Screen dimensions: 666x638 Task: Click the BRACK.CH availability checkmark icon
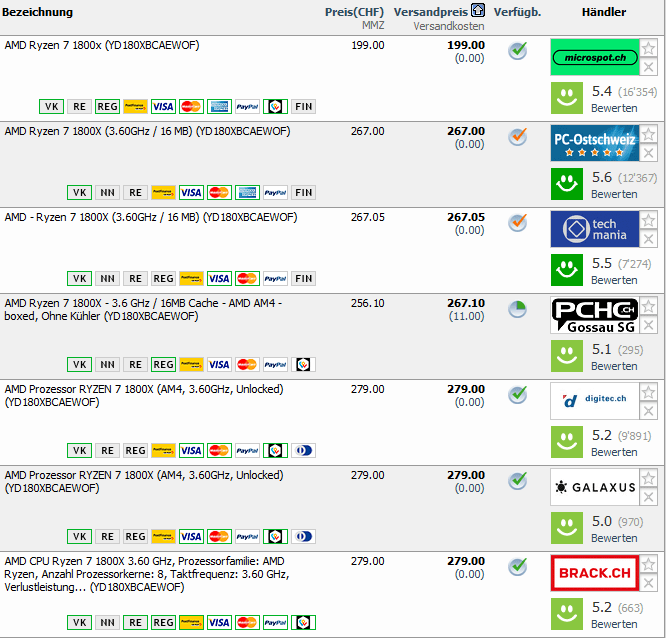coord(517,566)
